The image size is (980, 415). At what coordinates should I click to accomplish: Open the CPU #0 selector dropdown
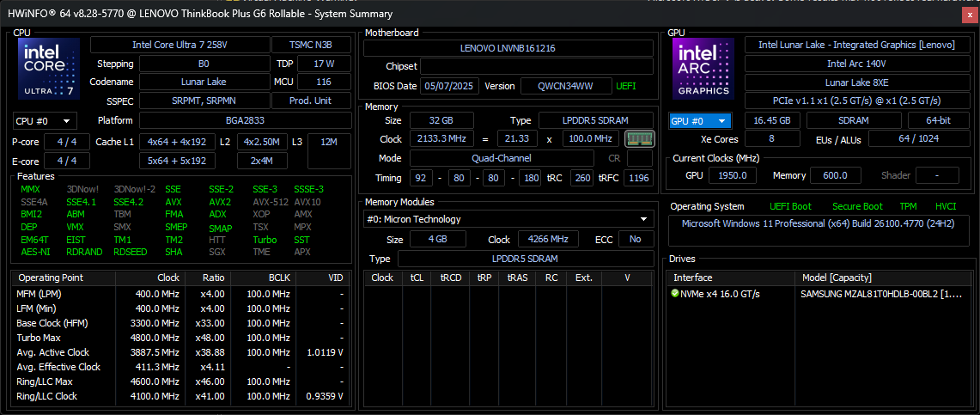(45, 120)
